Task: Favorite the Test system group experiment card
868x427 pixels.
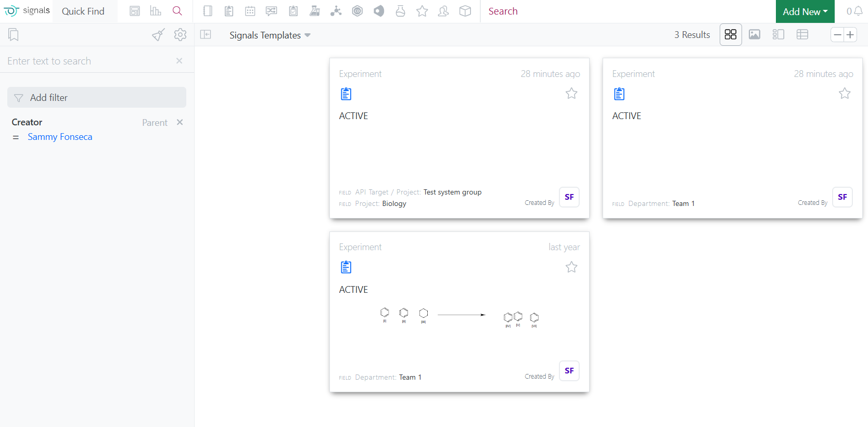Action: [x=571, y=94]
